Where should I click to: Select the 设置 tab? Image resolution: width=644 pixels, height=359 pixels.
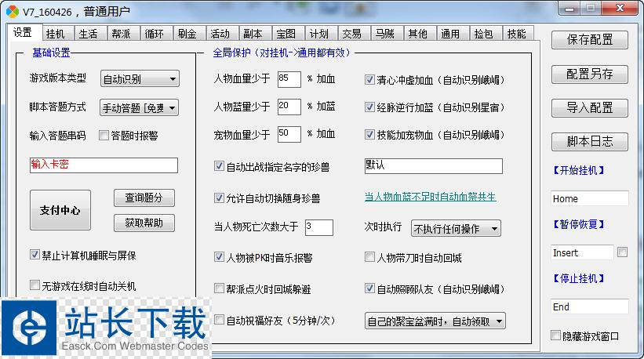click(23, 32)
